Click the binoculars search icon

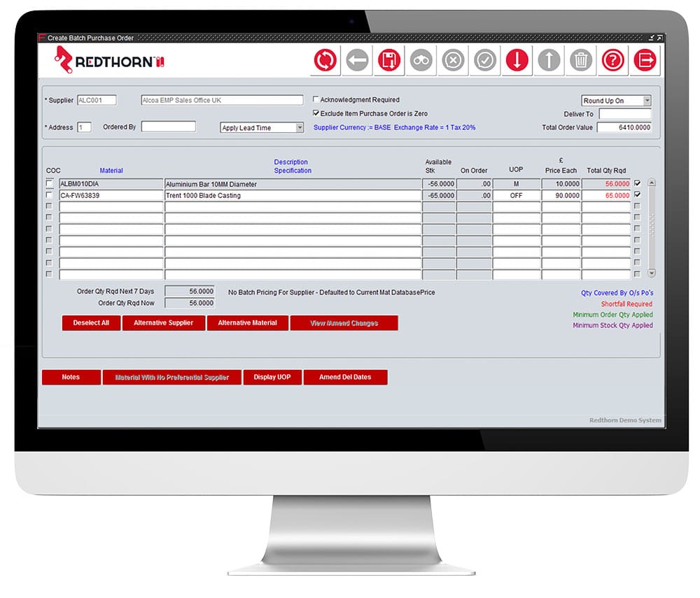pyautogui.click(x=421, y=60)
